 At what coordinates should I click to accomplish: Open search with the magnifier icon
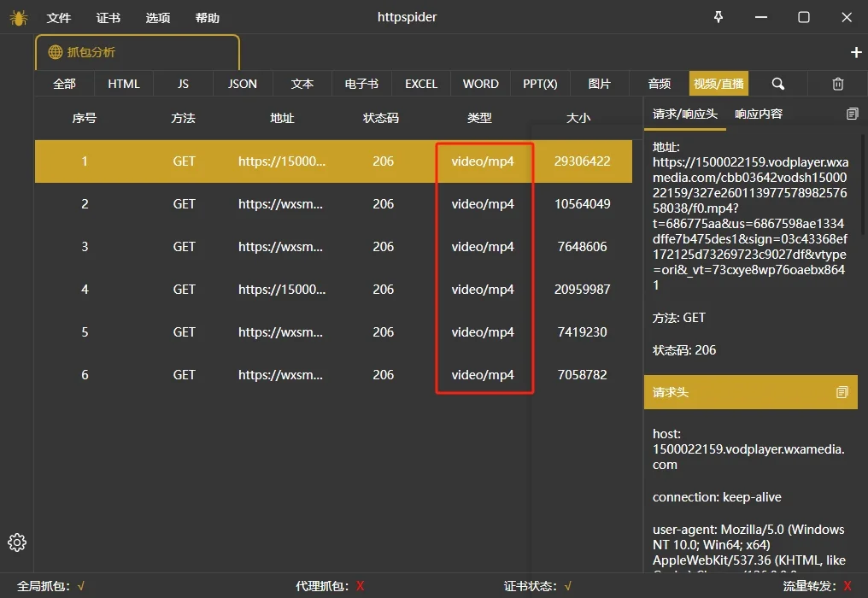point(777,84)
